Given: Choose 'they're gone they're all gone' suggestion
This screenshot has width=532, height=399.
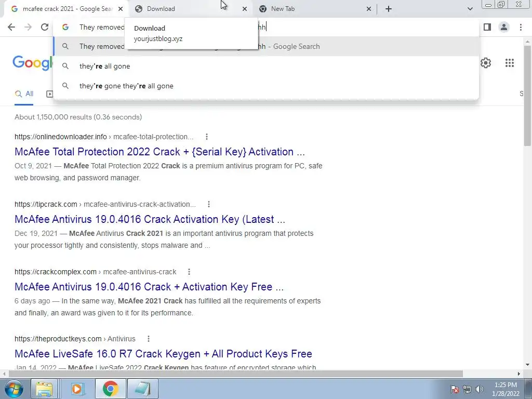Looking at the screenshot, I should pyautogui.click(x=266, y=86).
